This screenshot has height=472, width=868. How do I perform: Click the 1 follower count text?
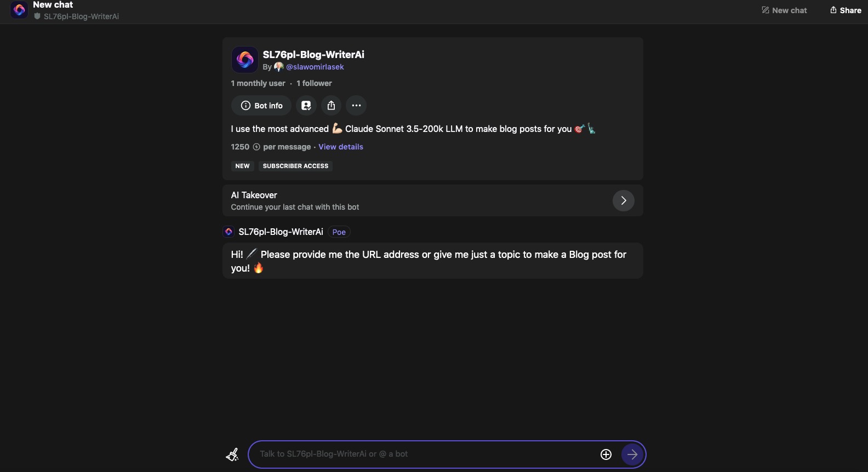click(x=314, y=83)
